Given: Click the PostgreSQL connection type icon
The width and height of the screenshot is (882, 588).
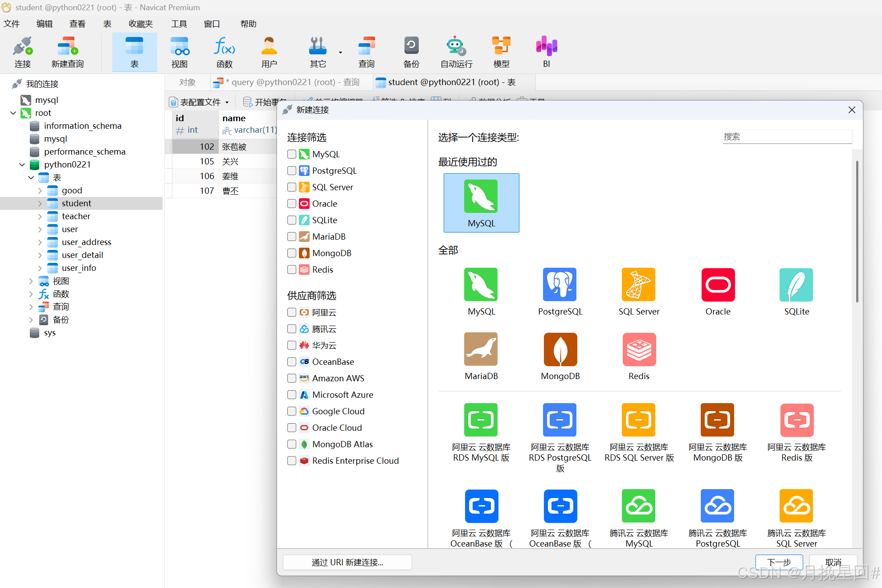Looking at the screenshot, I should [x=559, y=285].
